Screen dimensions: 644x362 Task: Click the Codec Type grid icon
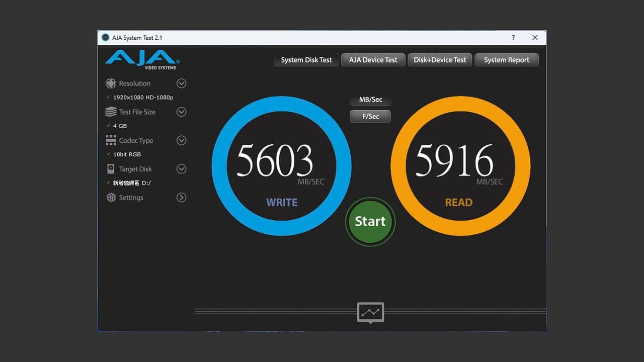(x=111, y=141)
